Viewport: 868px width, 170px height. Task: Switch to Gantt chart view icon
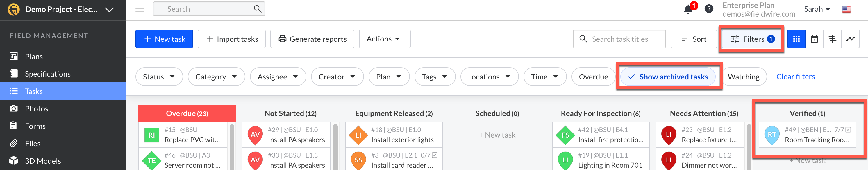tap(832, 39)
